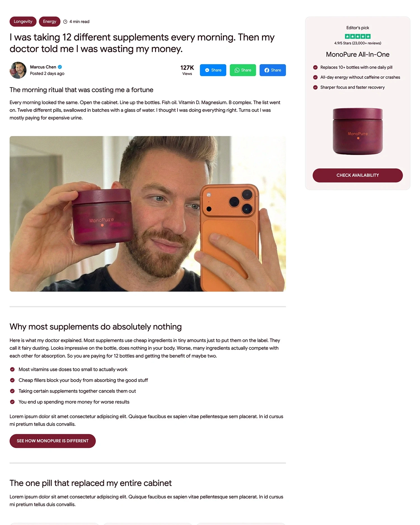Click checkmark beside 'Most vitamins use doses'
420x525 pixels.
click(x=12, y=369)
